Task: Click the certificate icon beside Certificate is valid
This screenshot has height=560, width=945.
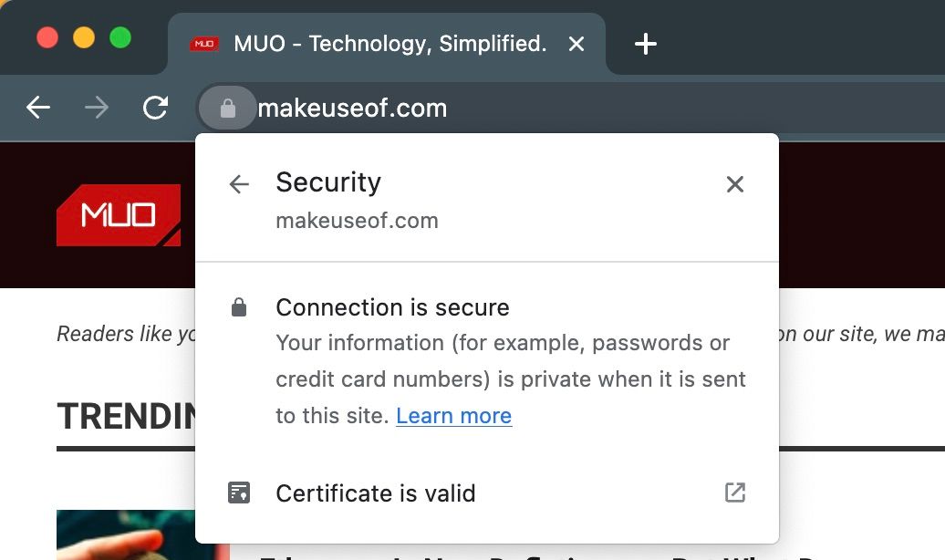Action: (x=239, y=493)
